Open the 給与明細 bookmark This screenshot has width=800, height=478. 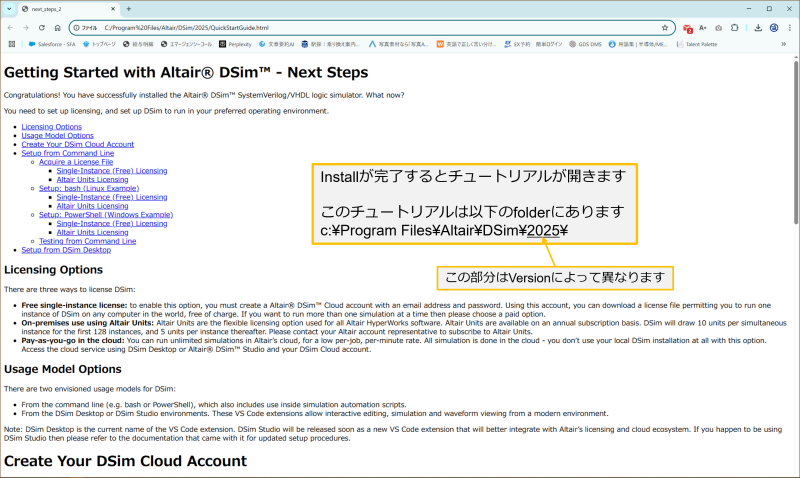coord(138,44)
